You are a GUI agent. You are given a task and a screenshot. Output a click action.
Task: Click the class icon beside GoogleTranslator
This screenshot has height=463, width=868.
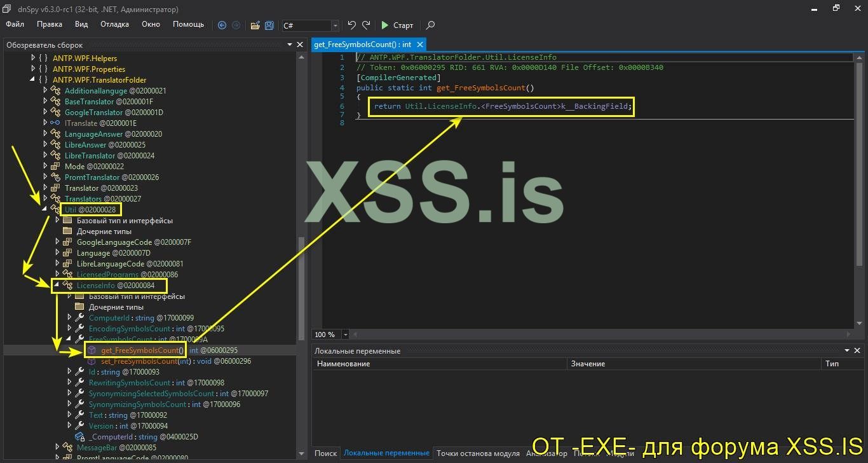coord(55,113)
